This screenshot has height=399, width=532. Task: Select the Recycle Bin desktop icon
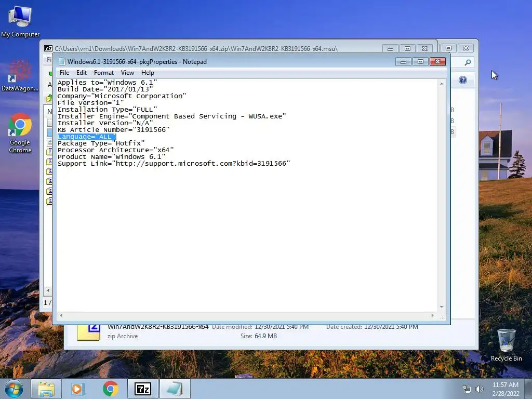506,345
